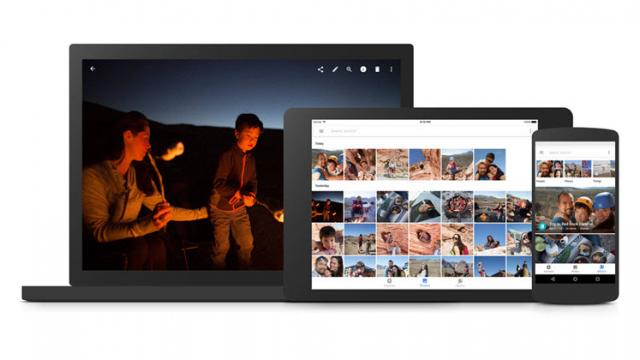Open the campfire thumbnail on the tablet

click(327, 207)
